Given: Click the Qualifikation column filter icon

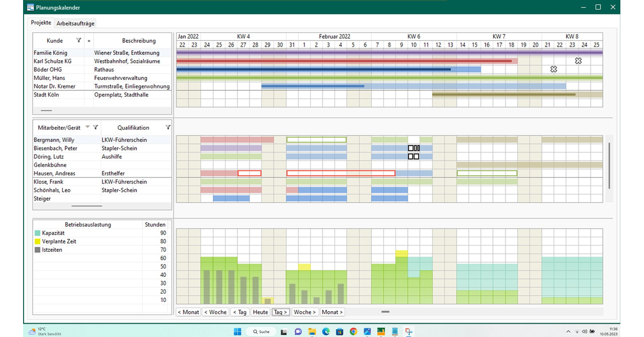Looking at the screenshot, I should pos(168,127).
